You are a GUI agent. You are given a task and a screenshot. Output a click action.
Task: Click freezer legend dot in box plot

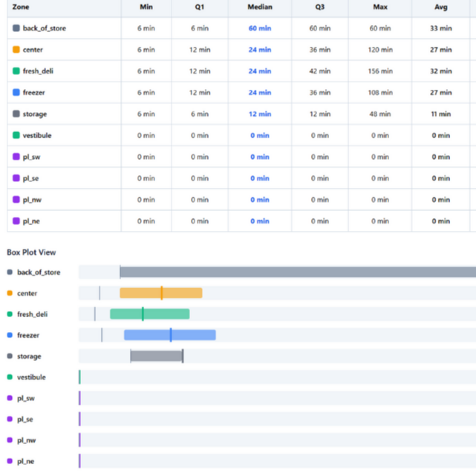[x=10, y=335]
